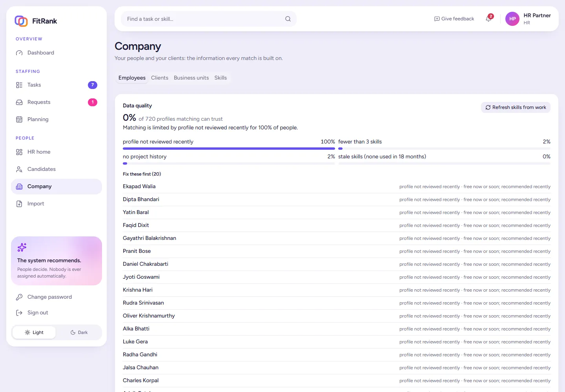The image size is (565, 392).
Task: Open Planning in sidebar
Action: tap(56, 120)
